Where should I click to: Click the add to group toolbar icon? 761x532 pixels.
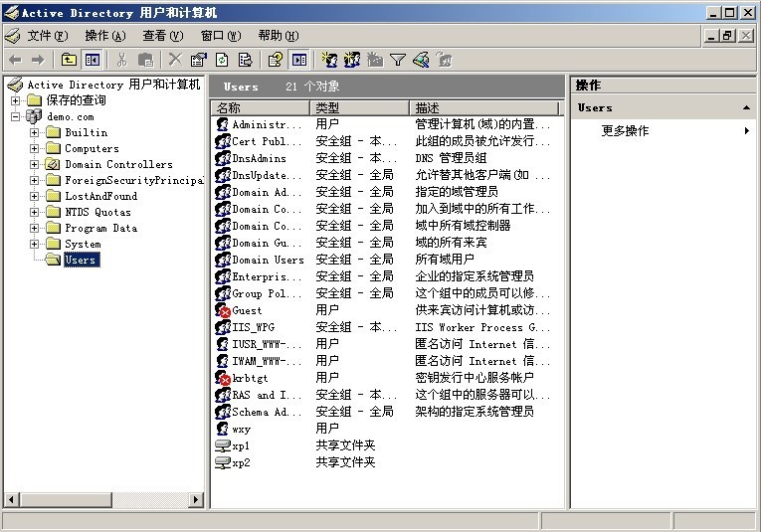(444, 60)
